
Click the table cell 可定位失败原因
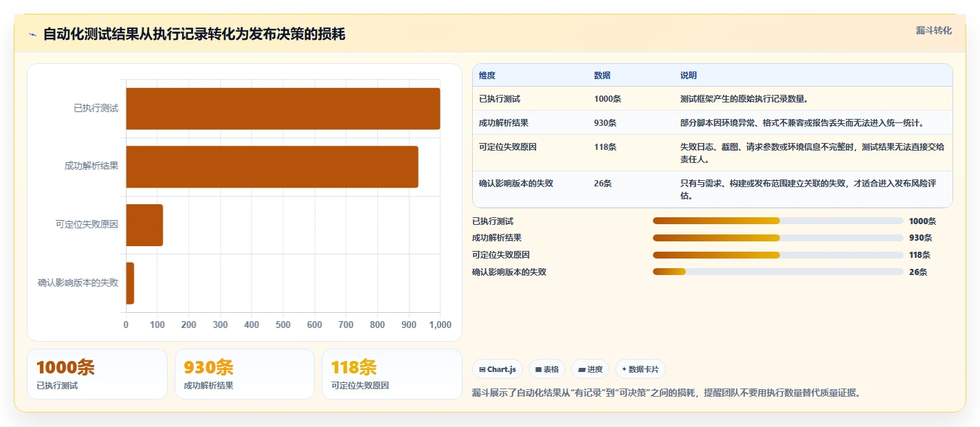[508, 146]
